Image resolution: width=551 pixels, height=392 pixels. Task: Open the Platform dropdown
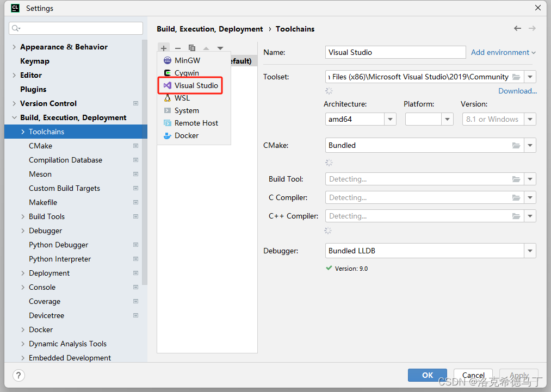[447, 120]
